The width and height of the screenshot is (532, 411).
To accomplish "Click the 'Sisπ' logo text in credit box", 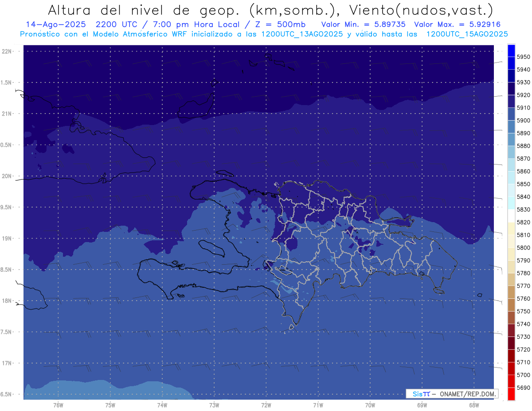I will (x=421, y=394).
